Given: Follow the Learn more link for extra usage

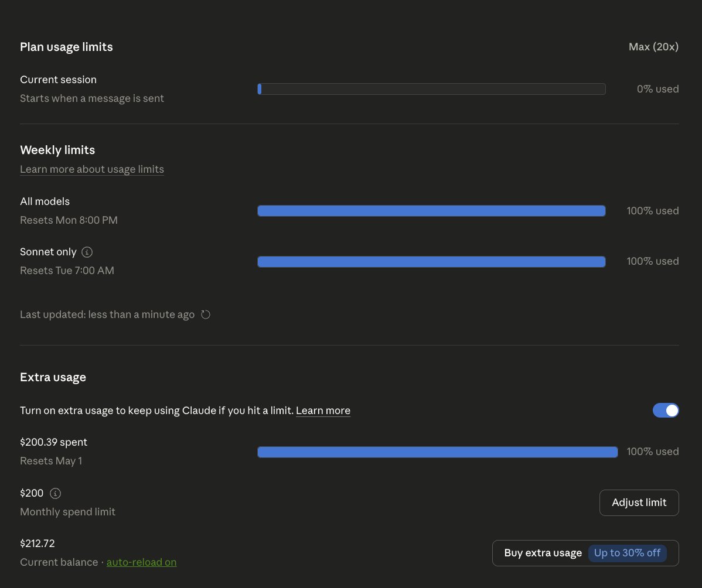Looking at the screenshot, I should pyautogui.click(x=323, y=411).
